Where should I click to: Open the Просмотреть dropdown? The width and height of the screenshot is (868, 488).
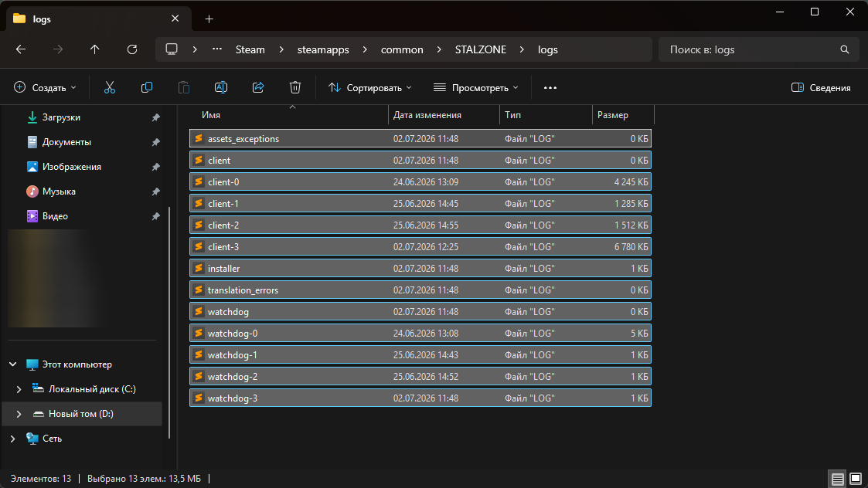(x=476, y=87)
